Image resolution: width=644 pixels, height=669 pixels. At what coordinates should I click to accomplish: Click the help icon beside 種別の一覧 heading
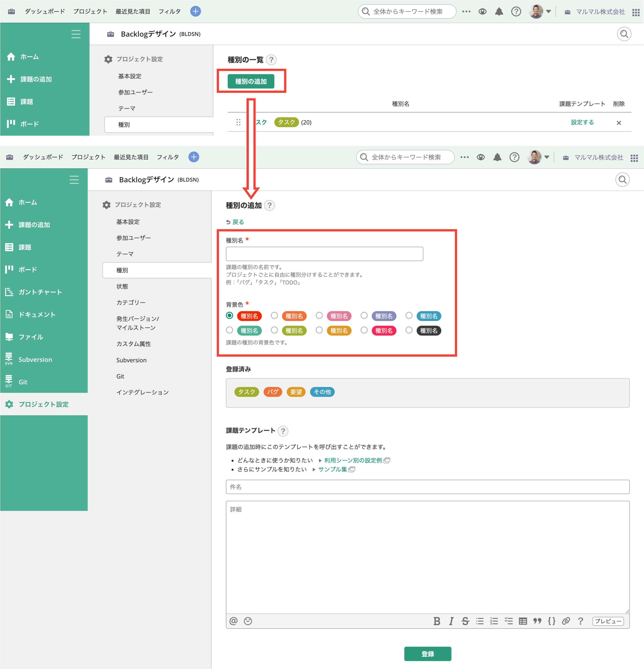point(271,60)
